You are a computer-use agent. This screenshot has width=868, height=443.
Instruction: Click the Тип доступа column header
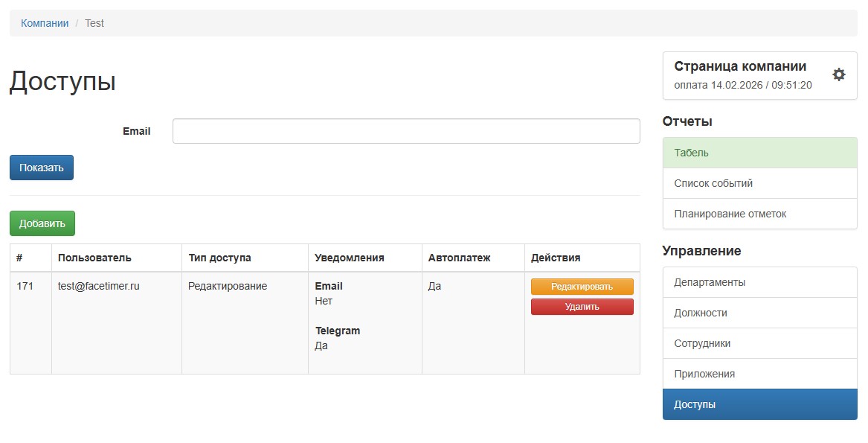click(x=219, y=258)
